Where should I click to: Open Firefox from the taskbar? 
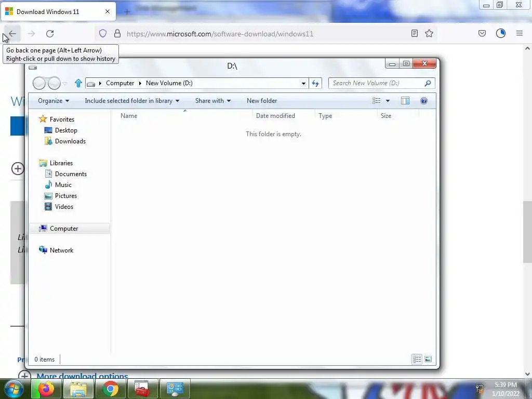[x=46, y=389]
